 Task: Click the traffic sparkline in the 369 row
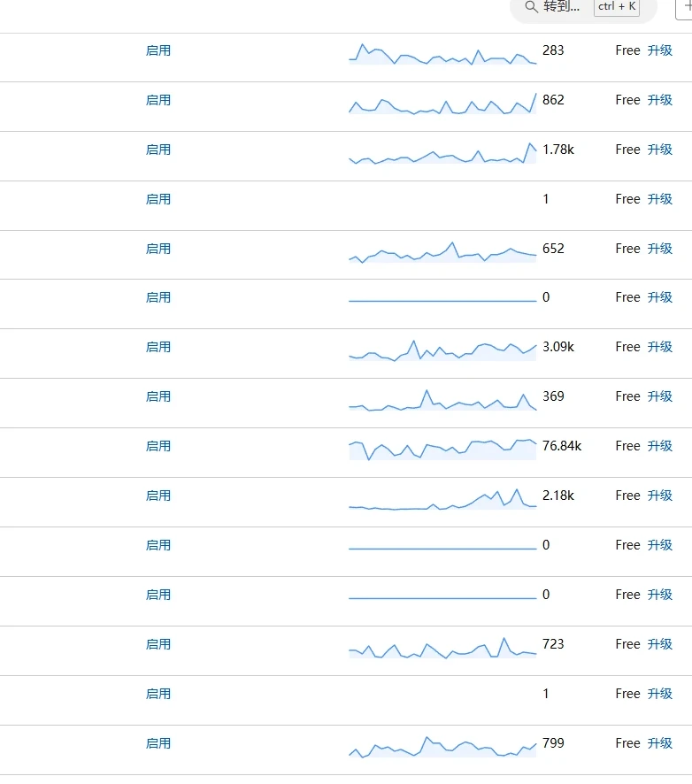[442, 401]
